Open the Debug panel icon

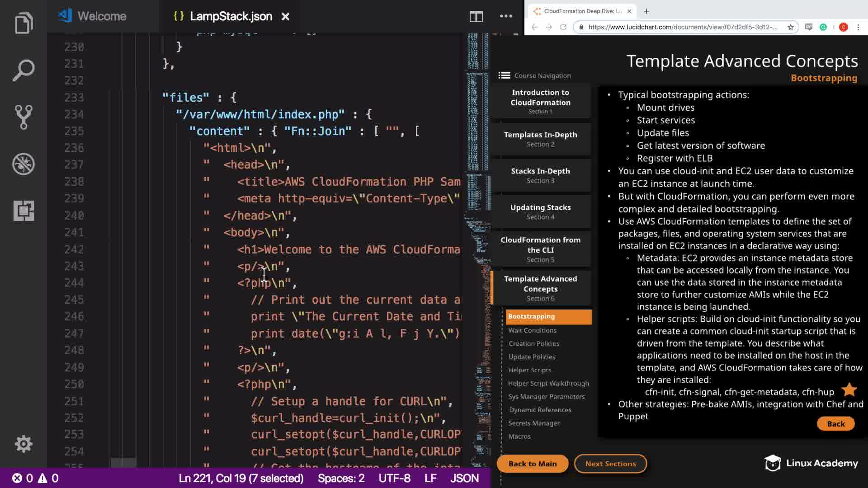tap(24, 164)
